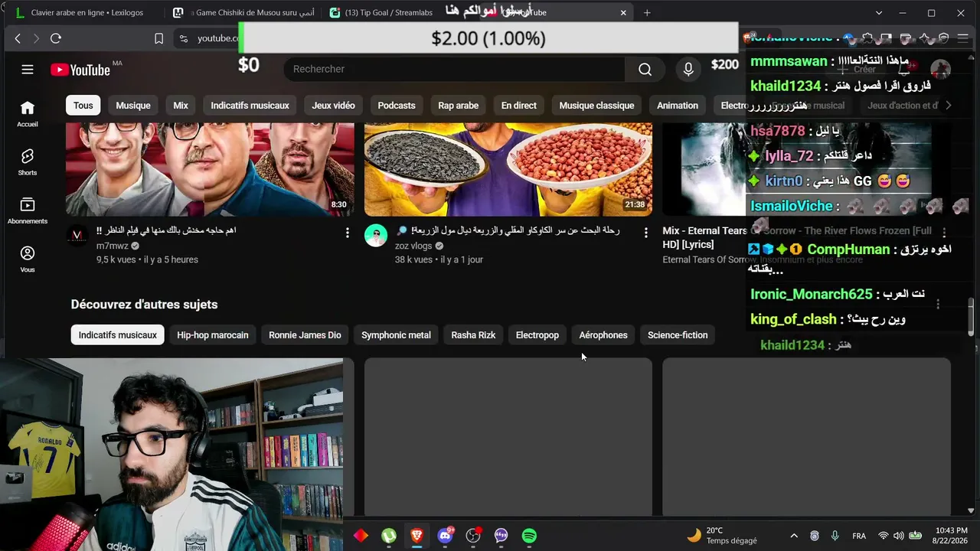Open more options for the zoz vlogs video
The height and width of the screenshot is (551, 980).
645,232
